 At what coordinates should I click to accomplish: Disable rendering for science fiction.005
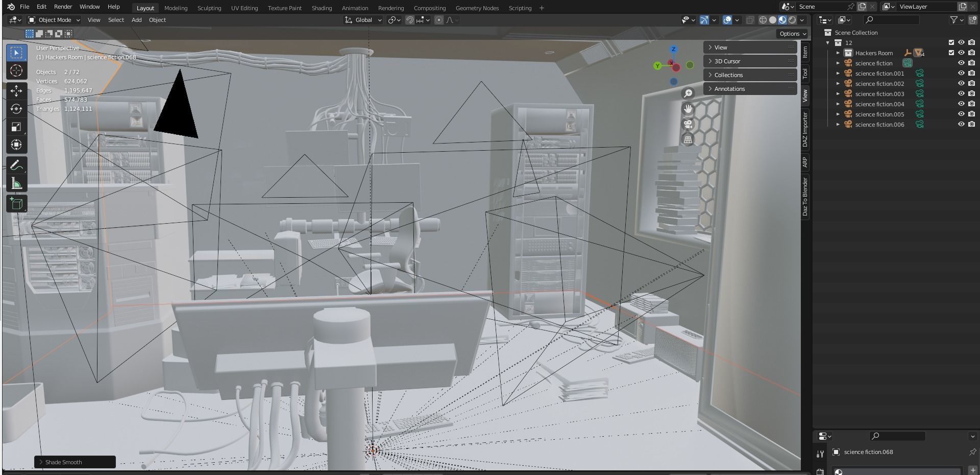pos(971,114)
